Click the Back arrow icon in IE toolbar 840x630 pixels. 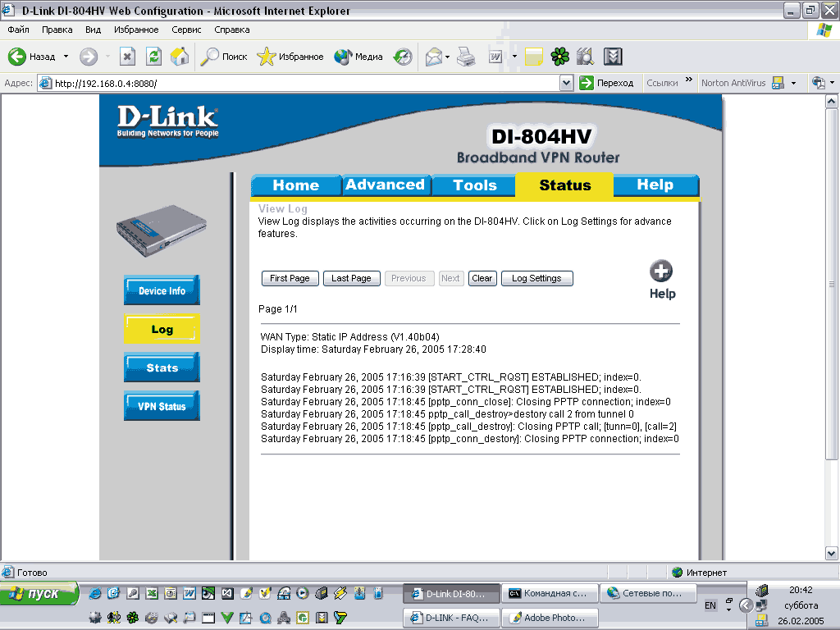(16, 57)
